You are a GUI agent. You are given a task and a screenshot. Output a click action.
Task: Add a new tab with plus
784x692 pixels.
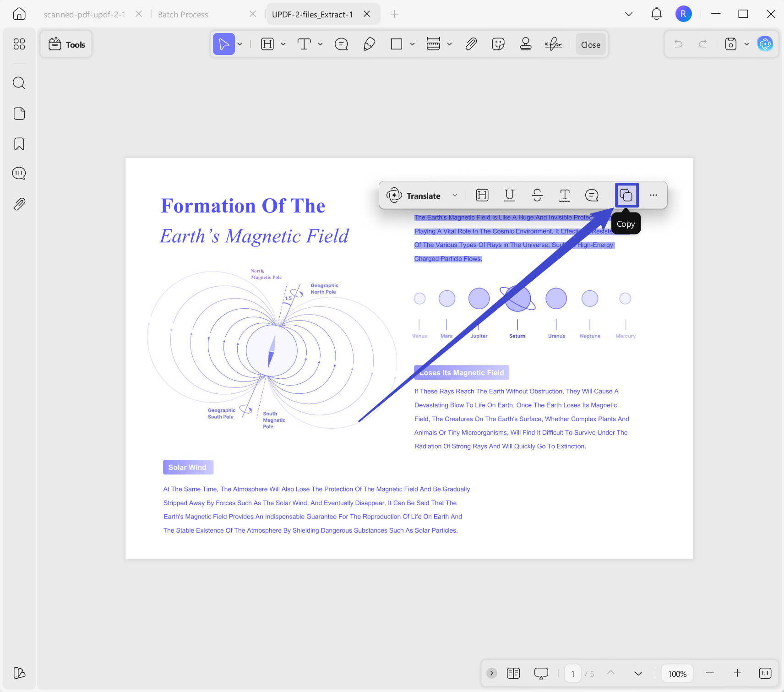[x=394, y=14]
